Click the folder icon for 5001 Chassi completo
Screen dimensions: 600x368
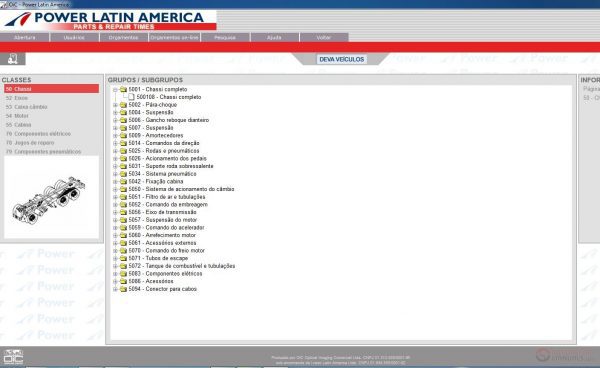123,90
